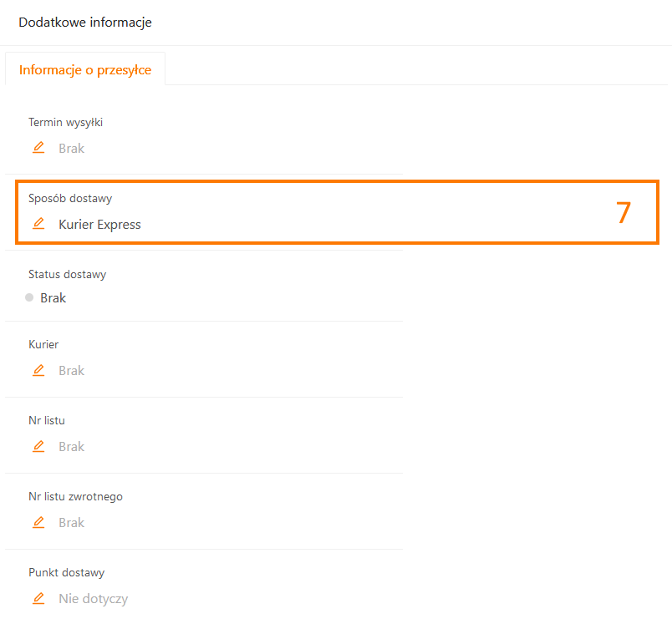
Task: Click the grey Status dostawy indicator dot
Action: (x=29, y=297)
